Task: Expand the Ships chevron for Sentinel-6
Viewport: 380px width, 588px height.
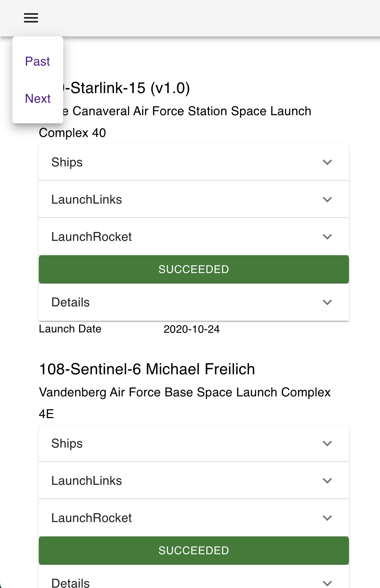Action: [327, 443]
